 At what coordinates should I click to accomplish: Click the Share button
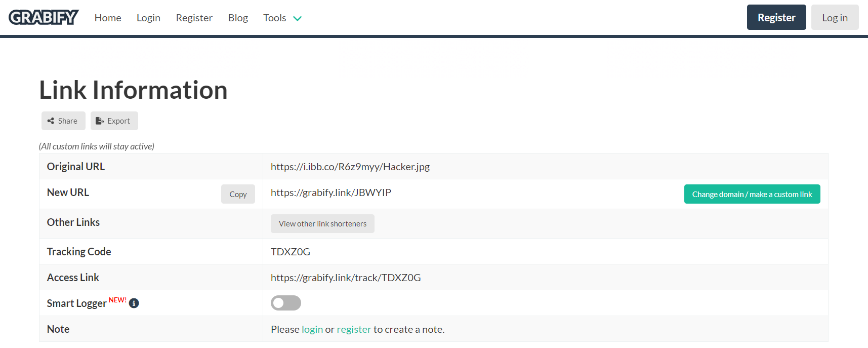click(63, 121)
